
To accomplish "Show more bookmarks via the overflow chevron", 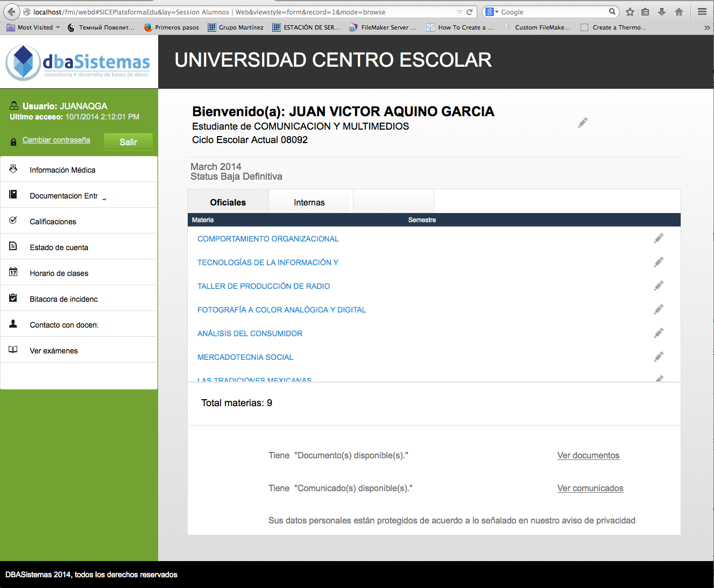I will 706,27.
